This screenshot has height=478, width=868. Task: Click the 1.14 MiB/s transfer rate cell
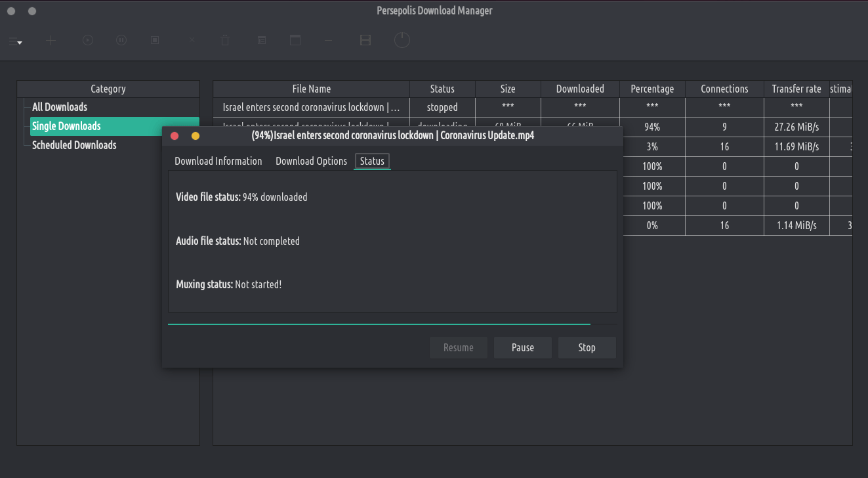[x=796, y=226]
